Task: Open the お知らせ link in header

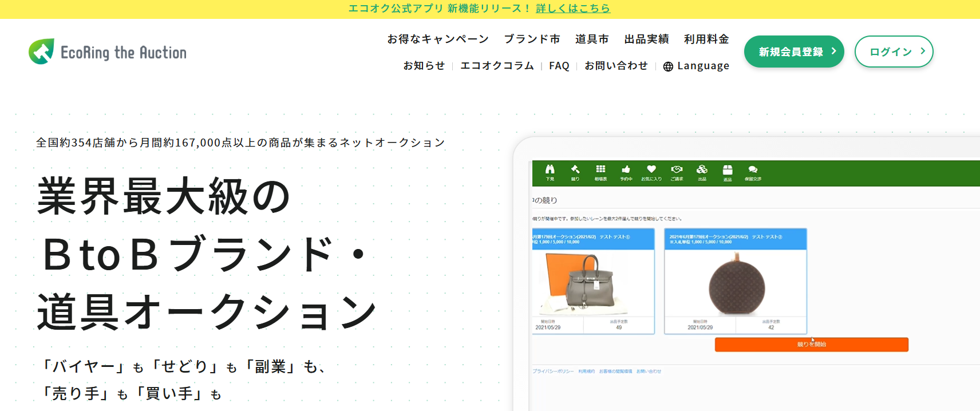Action: pyautogui.click(x=424, y=66)
